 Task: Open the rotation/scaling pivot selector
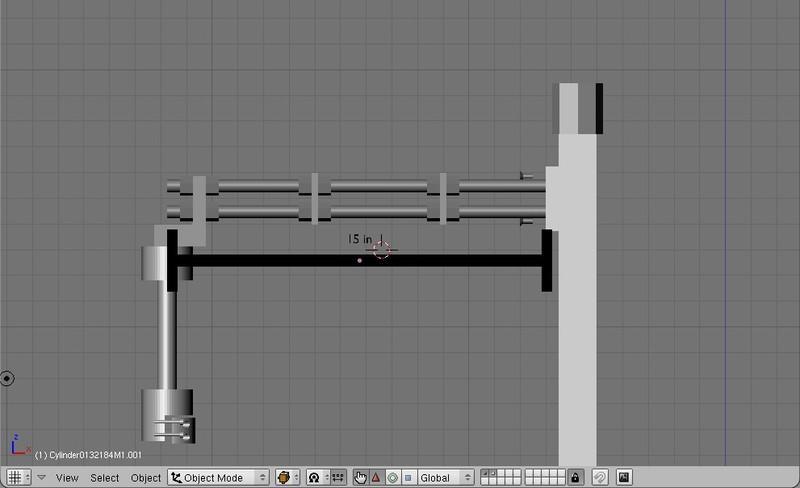pos(316,477)
